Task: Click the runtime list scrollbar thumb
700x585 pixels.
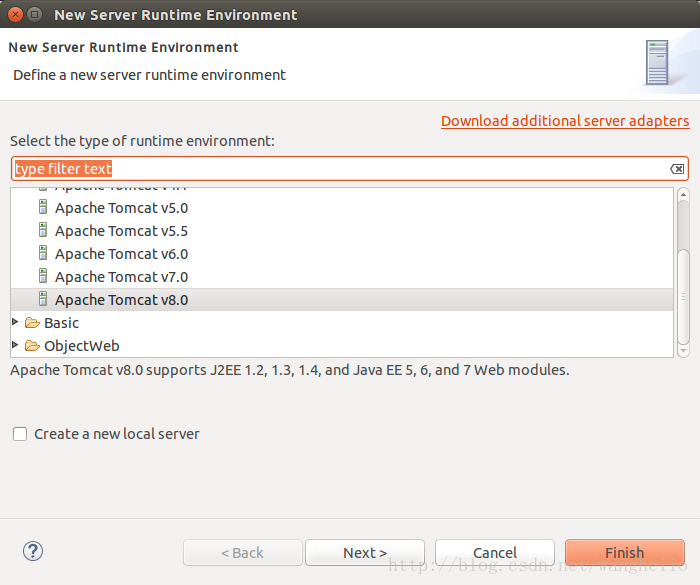Action: pyautogui.click(x=683, y=296)
